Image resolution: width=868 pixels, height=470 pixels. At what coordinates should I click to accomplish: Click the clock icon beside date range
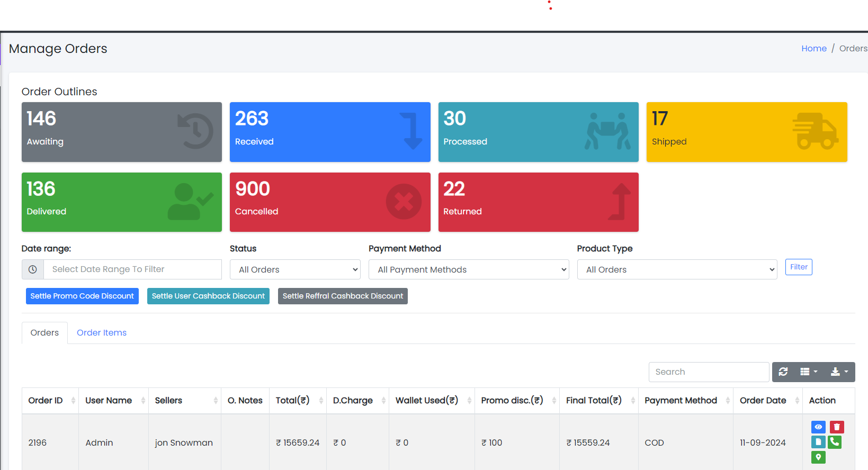click(x=32, y=269)
